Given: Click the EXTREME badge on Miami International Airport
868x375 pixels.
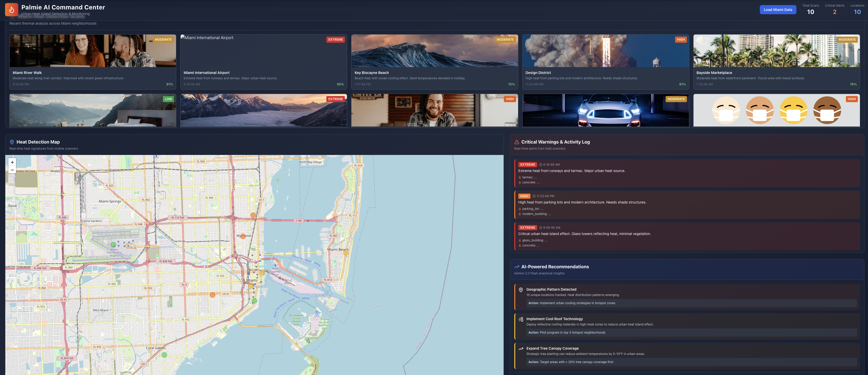Looking at the screenshot, I should 335,39.
